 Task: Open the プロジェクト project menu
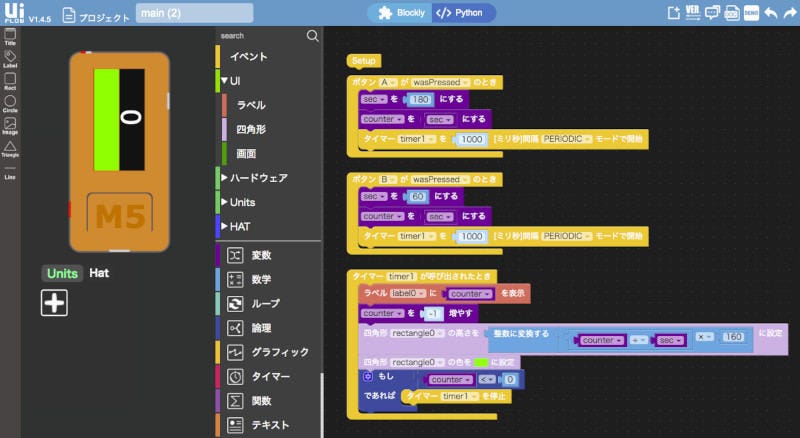click(x=96, y=17)
